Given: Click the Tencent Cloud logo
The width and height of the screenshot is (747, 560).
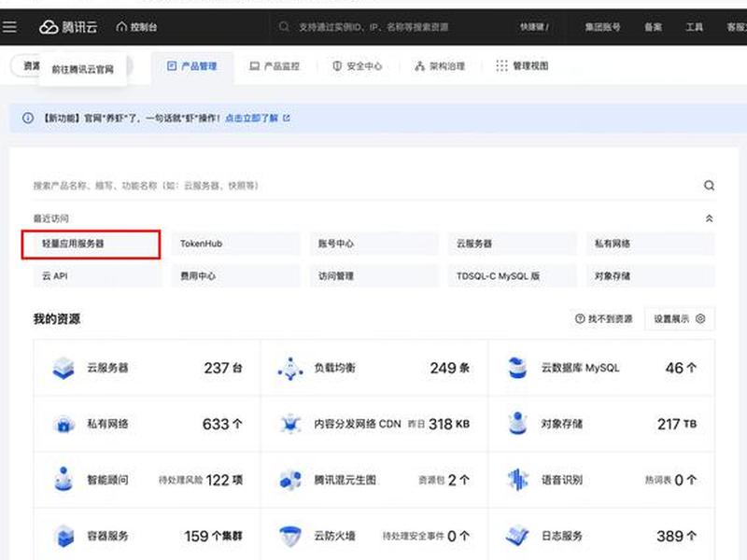Looking at the screenshot, I should click(68, 27).
